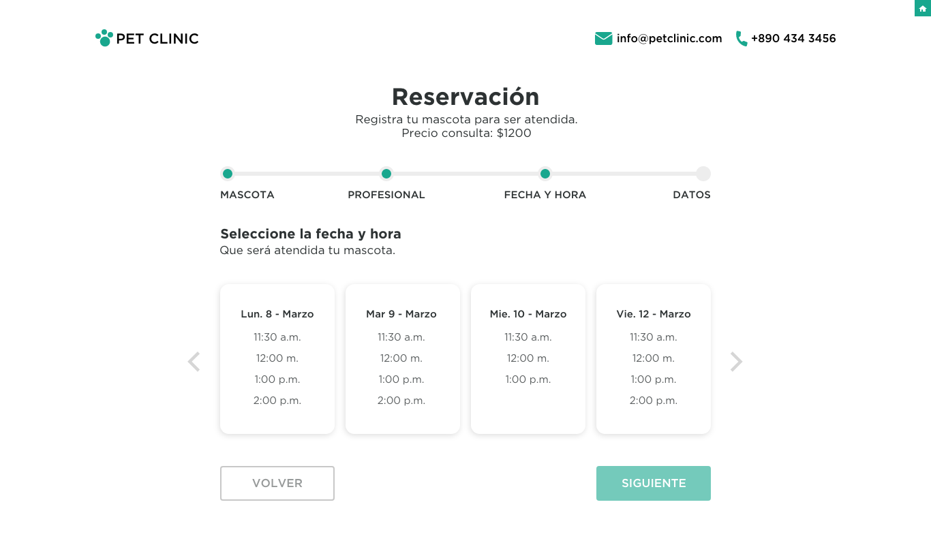Screen dimensions: 931x560
Task: Pick 1:00 p.m. on Vie. 12 - Marzo
Action: click(x=654, y=379)
